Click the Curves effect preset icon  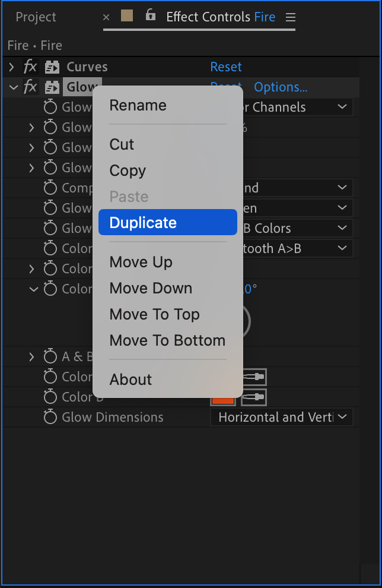click(x=52, y=67)
